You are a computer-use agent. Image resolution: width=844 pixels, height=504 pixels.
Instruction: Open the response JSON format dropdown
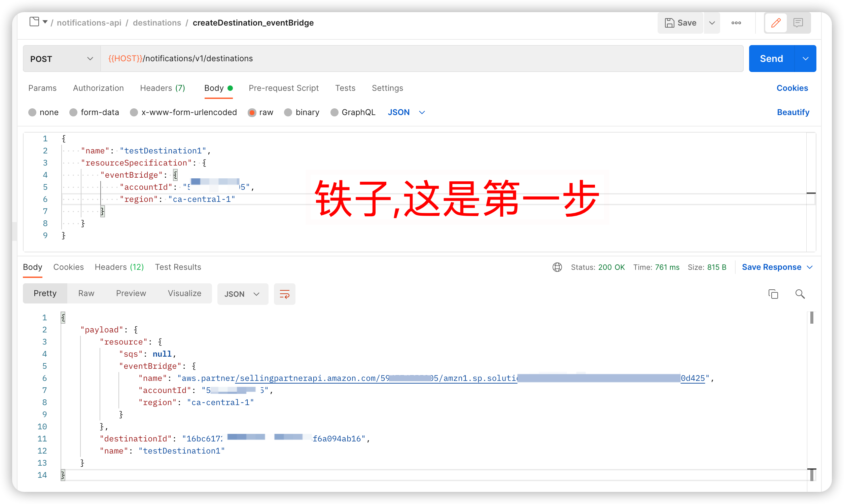[x=242, y=294]
